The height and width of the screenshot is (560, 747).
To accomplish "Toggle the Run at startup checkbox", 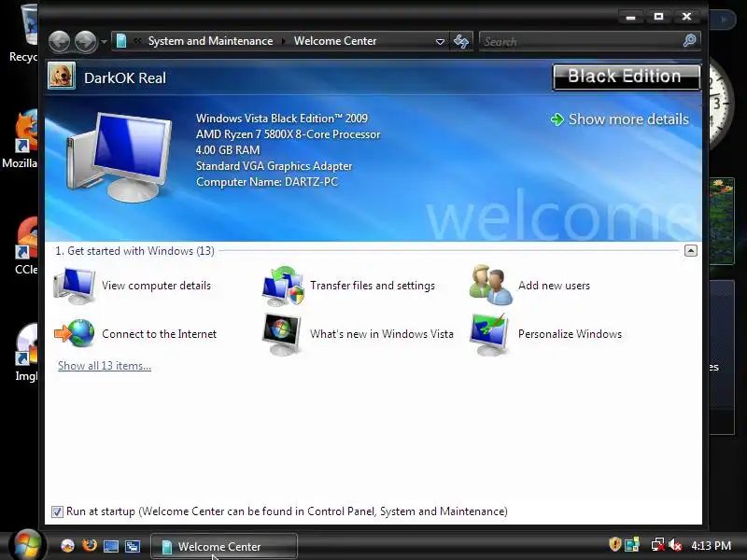I will tap(57, 511).
